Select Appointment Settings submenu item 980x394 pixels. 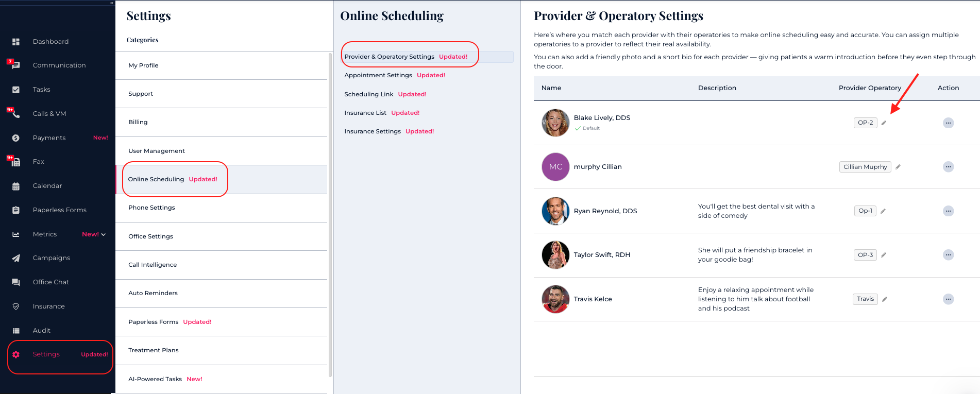coord(378,75)
